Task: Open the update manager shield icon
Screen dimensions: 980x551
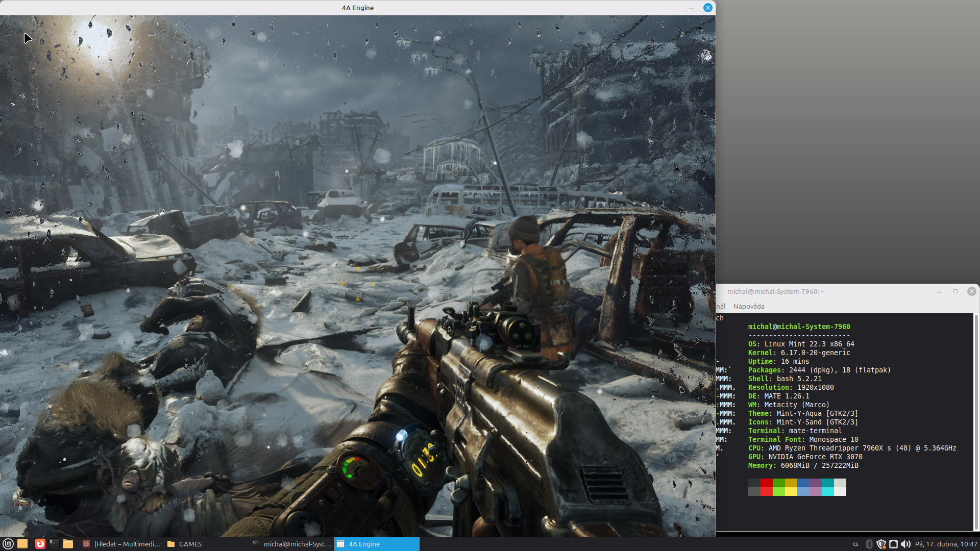Action: (x=881, y=544)
